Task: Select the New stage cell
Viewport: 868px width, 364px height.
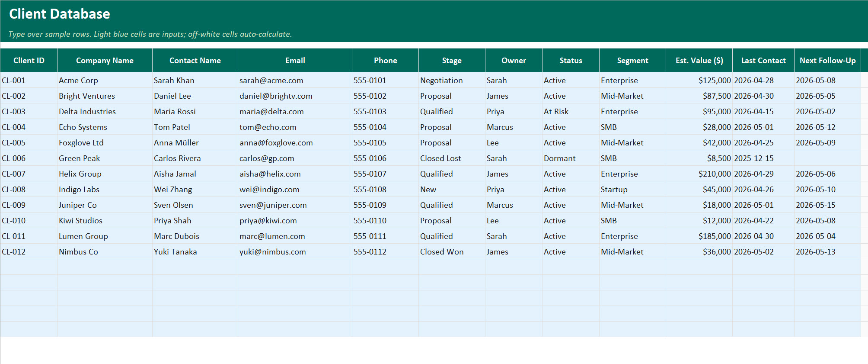Action: (452, 189)
